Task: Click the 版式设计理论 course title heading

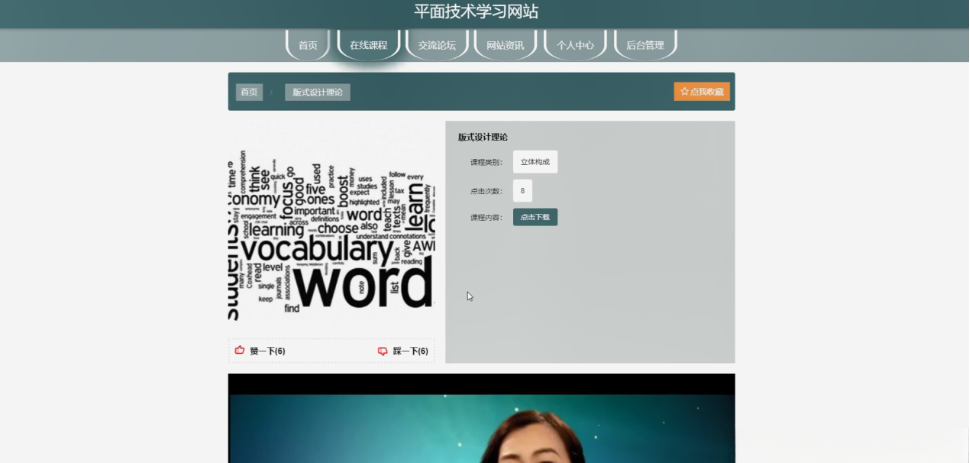Action: tap(483, 137)
